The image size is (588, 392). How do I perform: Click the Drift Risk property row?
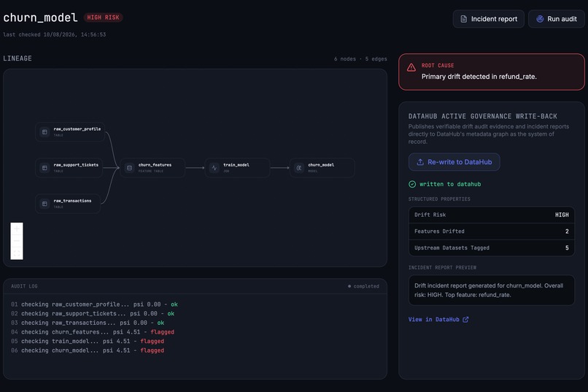tap(491, 215)
